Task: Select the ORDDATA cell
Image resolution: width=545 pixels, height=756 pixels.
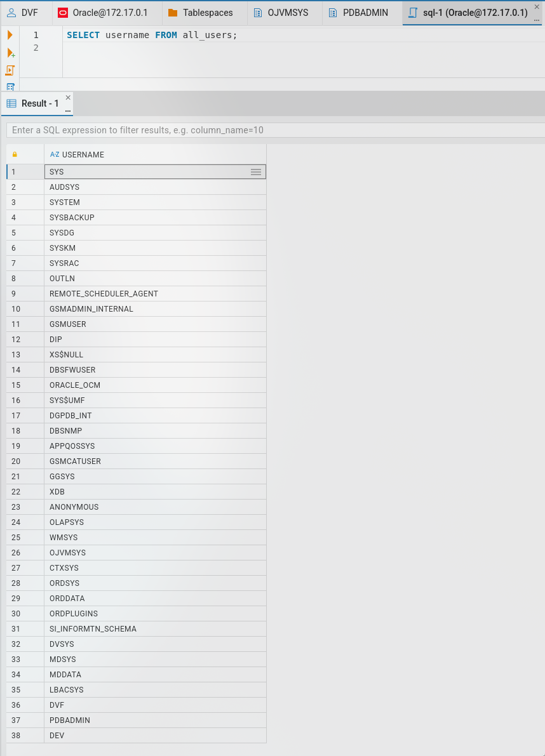Action: pos(155,599)
